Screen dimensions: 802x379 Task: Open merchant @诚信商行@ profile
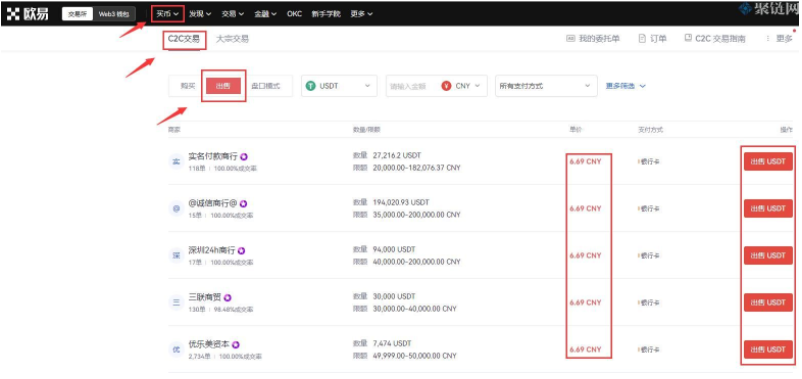[x=212, y=204]
